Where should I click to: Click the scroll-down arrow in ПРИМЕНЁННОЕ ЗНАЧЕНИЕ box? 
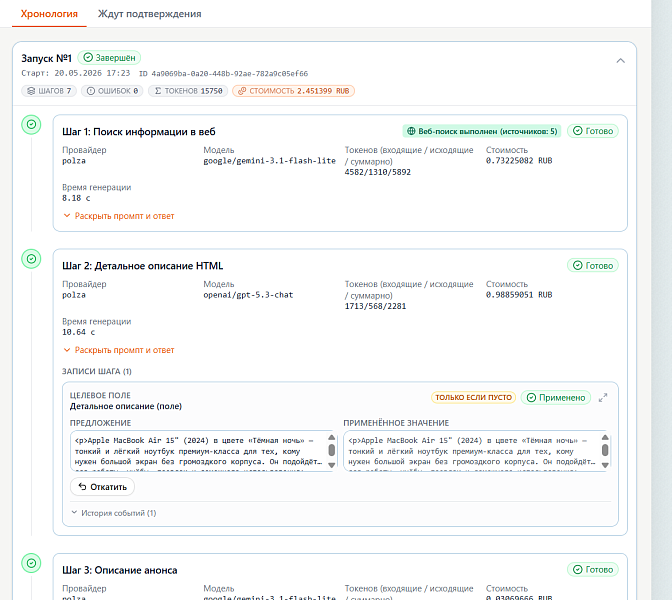[x=605, y=465]
